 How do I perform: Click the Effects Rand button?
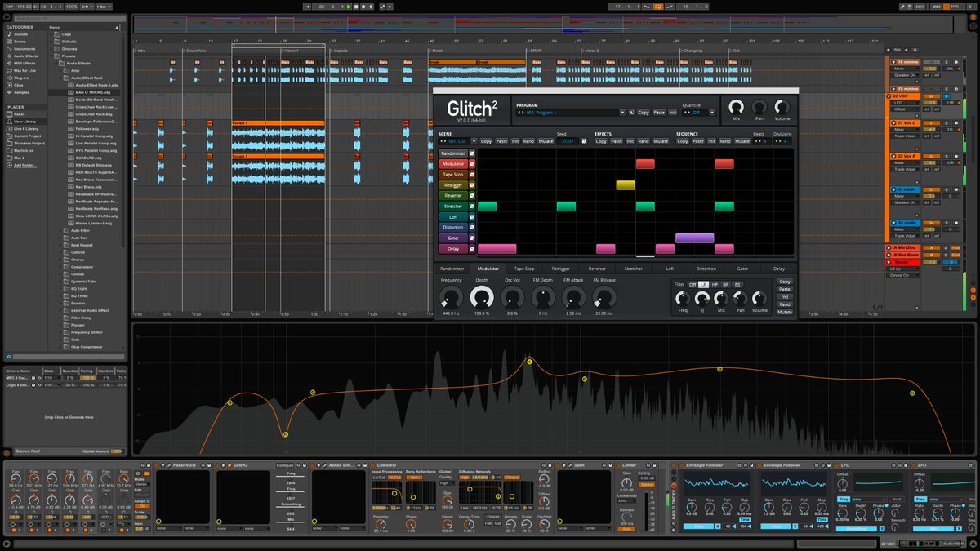click(644, 141)
